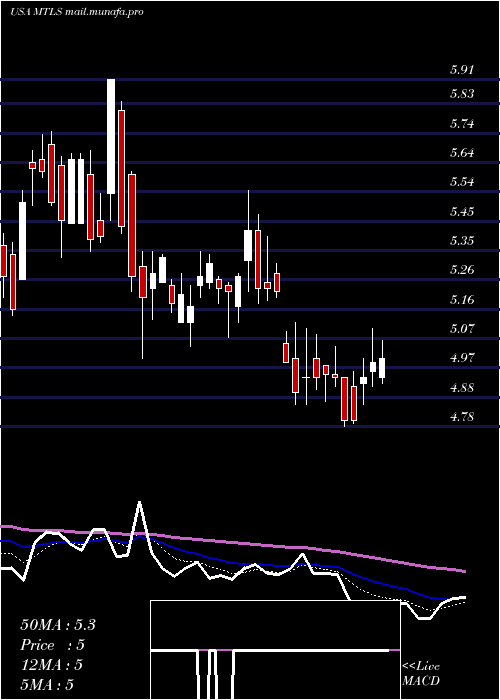Screen dimensions: 500x700
Task: Click the '50MA : 5.3' indicator text
Action: pyautogui.click(x=58, y=625)
